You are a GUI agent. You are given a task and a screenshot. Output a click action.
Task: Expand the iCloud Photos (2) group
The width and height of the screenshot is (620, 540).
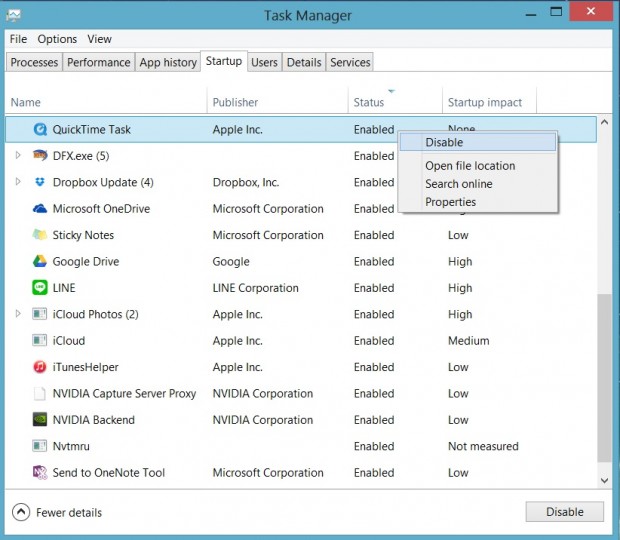pyautogui.click(x=18, y=314)
